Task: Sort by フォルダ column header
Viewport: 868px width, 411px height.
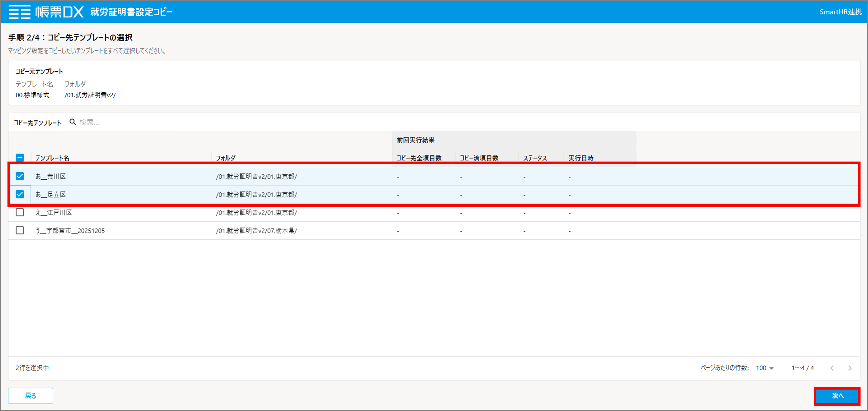Action: pos(226,158)
